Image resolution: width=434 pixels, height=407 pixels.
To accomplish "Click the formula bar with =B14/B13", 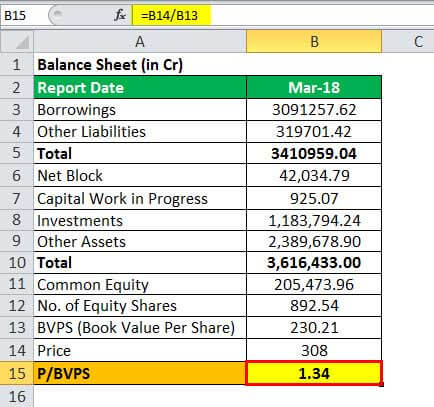I will pos(283,15).
